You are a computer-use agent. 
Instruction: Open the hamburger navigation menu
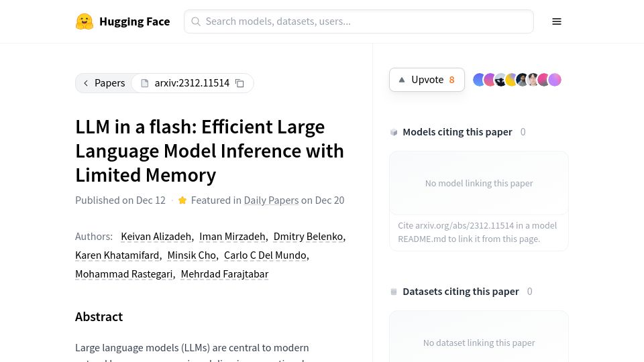tap(557, 21)
